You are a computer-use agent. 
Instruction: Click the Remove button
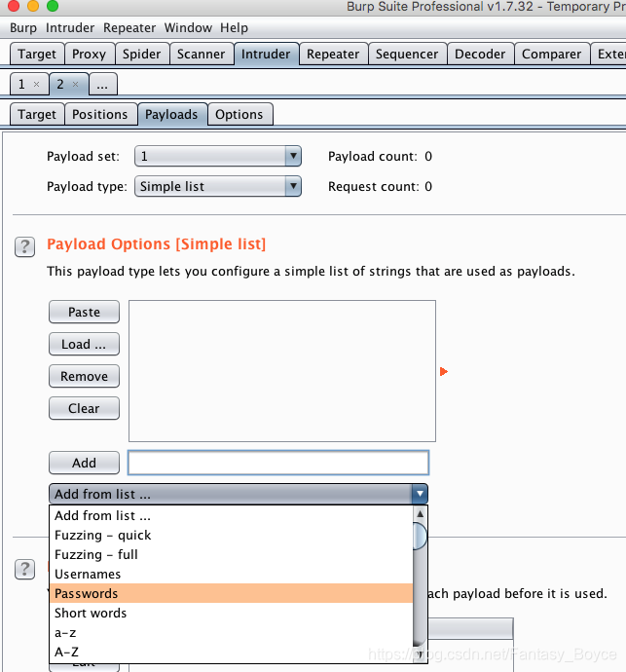point(84,376)
